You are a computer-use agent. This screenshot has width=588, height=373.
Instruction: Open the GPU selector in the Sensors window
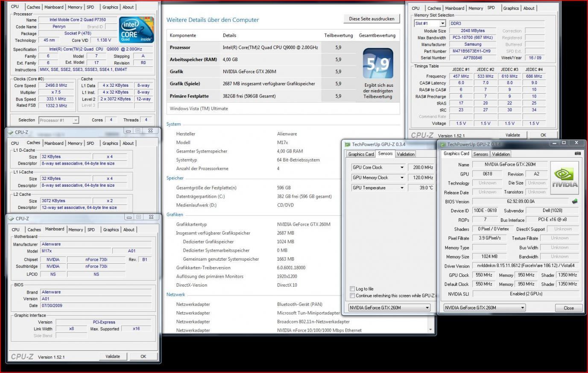click(x=389, y=308)
